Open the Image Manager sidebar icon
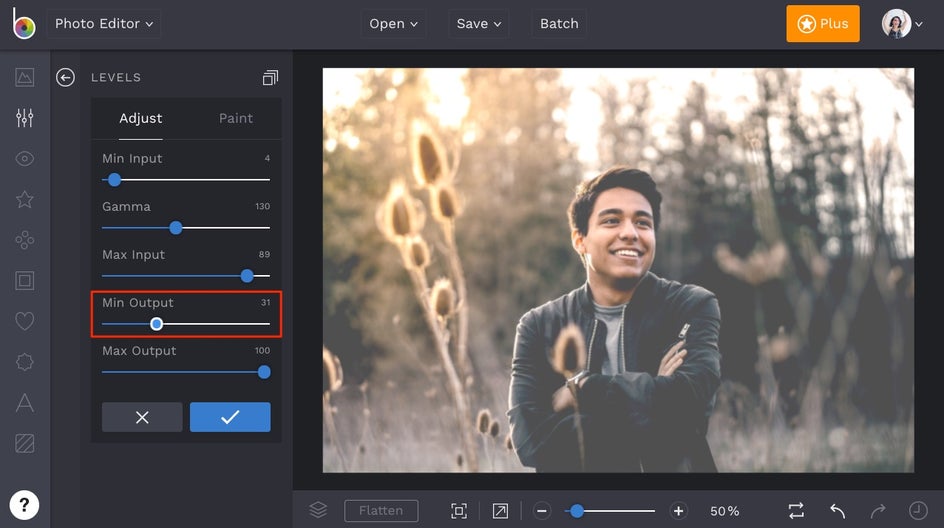944x528 pixels. (25, 77)
